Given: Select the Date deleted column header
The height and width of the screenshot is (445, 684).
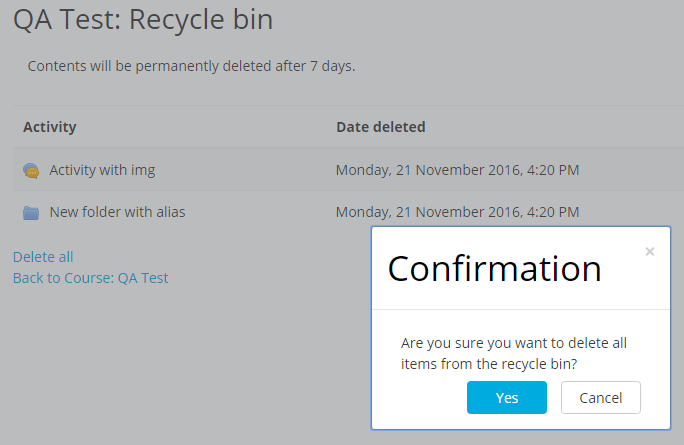Looking at the screenshot, I should coord(380,127).
